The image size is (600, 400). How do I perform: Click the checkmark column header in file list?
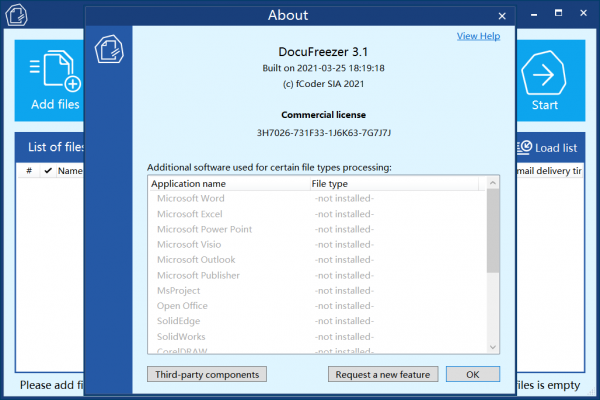(x=48, y=171)
